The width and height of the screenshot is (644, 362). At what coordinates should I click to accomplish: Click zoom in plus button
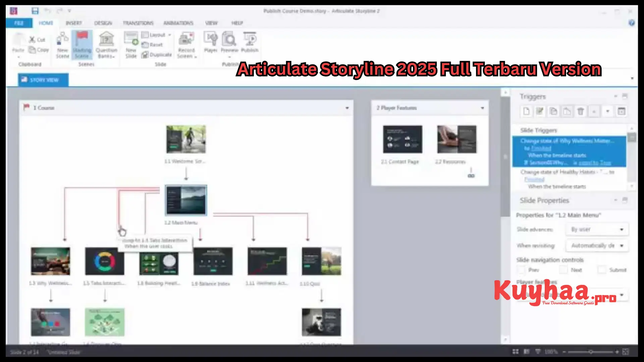617,352
